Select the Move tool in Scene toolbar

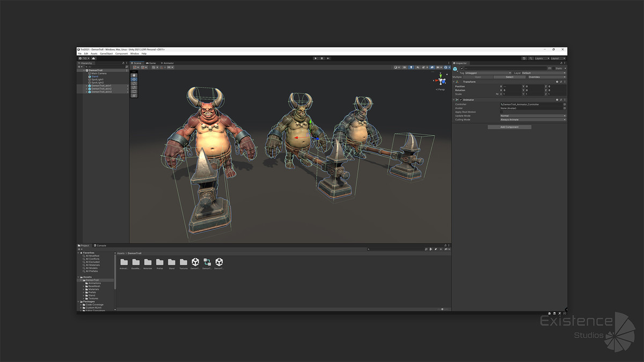(x=134, y=79)
